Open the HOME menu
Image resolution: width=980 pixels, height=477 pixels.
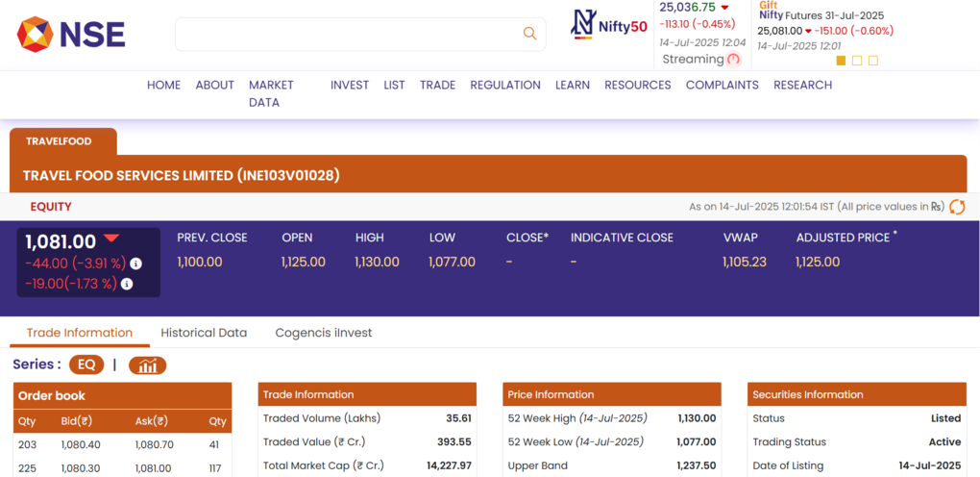163,86
